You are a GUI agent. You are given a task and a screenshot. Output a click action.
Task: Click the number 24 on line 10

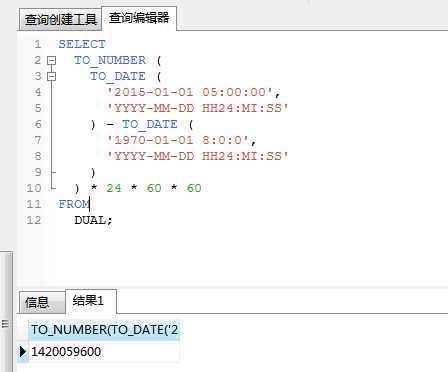[x=114, y=188]
